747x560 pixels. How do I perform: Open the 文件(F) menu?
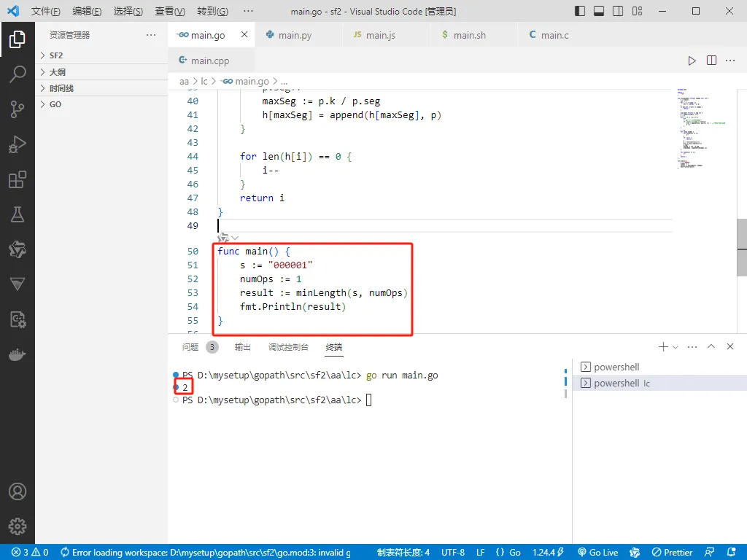[46, 11]
